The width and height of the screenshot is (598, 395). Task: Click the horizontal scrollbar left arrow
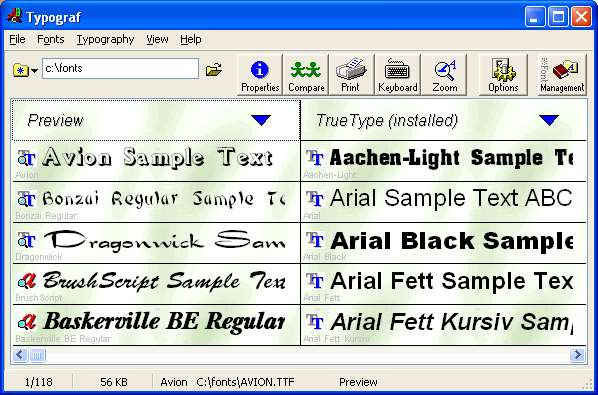coord(20,355)
